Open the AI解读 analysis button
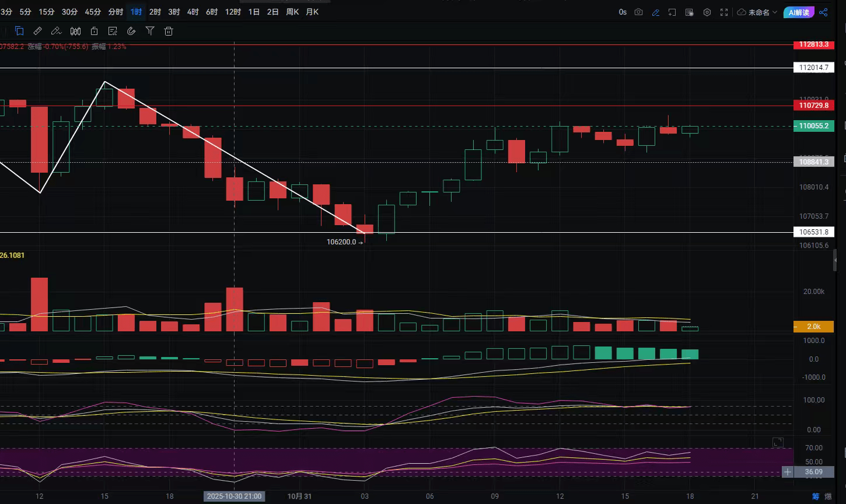The image size is (846, 504). [799, 12]
